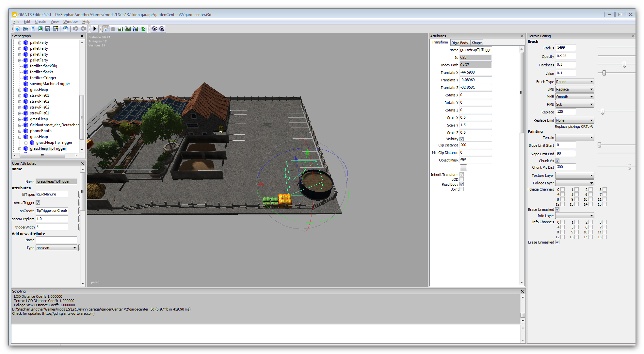Click the Open file folder icon
This screenshot has width=644, height=354.
25,29
